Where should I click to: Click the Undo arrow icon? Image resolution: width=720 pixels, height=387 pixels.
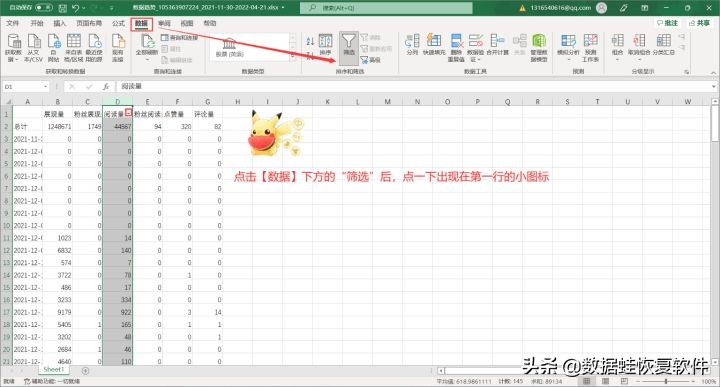(x=76, y=8)
